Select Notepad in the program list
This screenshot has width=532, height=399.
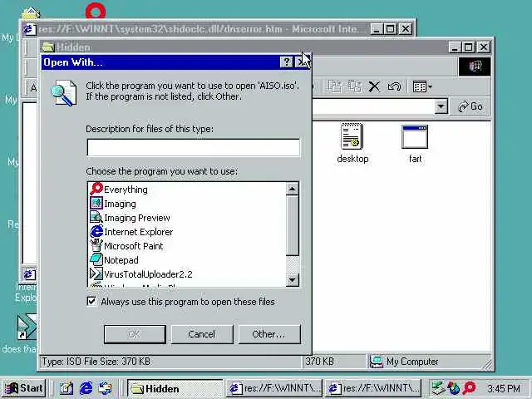point(114,260)
